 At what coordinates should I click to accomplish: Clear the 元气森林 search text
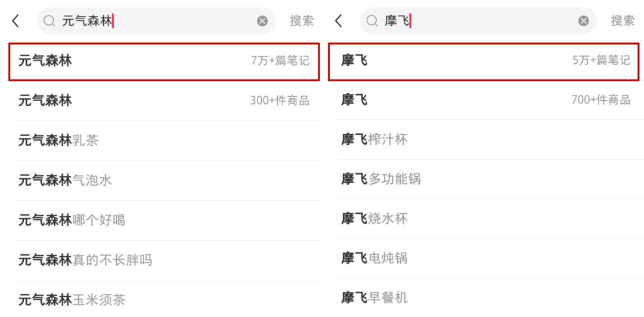[x=262, y=21]
